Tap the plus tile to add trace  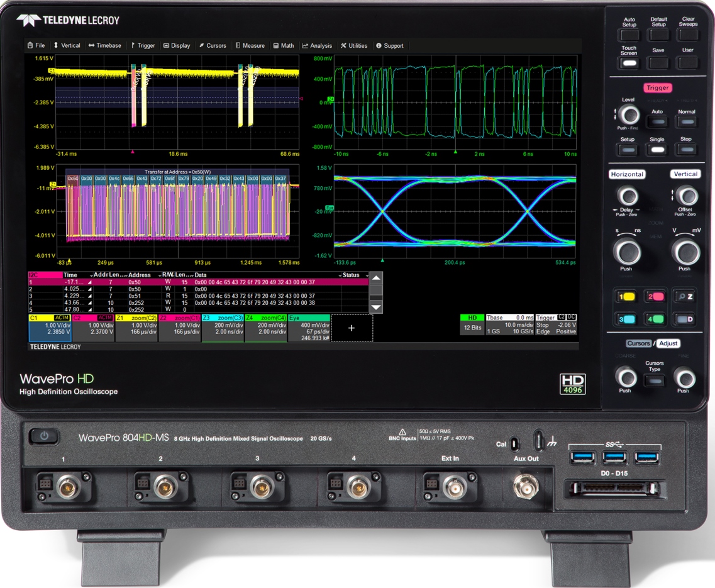[352, 328]
